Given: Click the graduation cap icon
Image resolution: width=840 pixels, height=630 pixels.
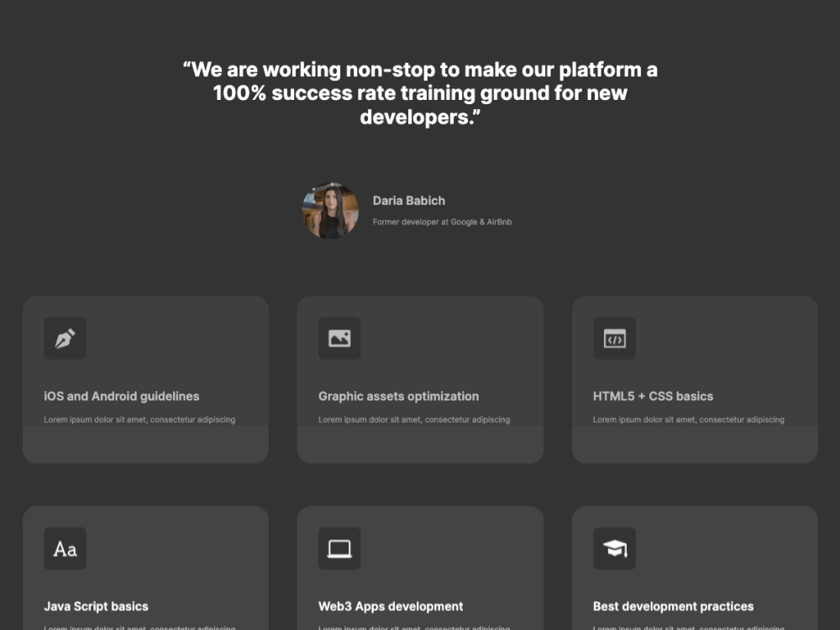Looking at the screenshot, I should point(615,549).
